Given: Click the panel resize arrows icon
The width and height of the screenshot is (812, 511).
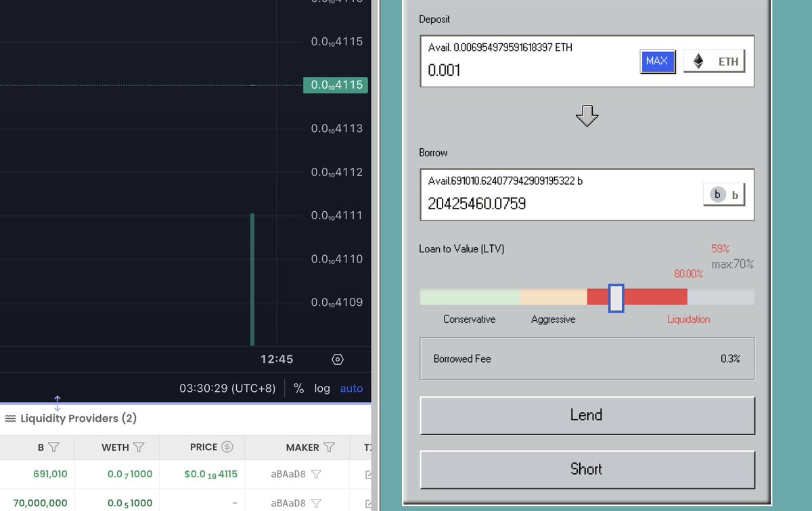Looking at the screenshot, I should (58, 403).
